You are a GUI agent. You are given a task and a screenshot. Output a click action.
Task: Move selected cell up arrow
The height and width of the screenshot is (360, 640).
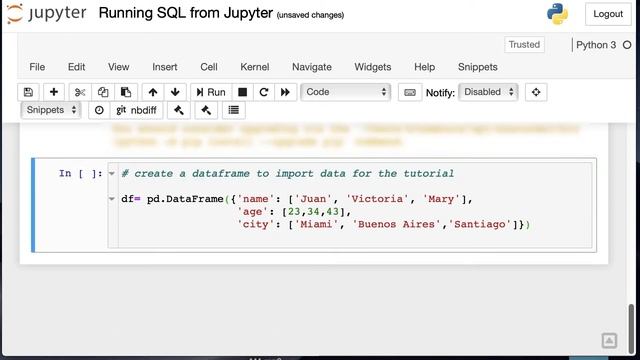click(x=153, y=92)
